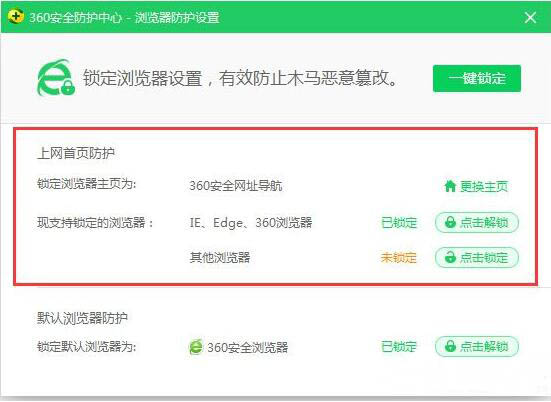Click the 现支持锁定的浏览器 label

click(x=95, y=222)
